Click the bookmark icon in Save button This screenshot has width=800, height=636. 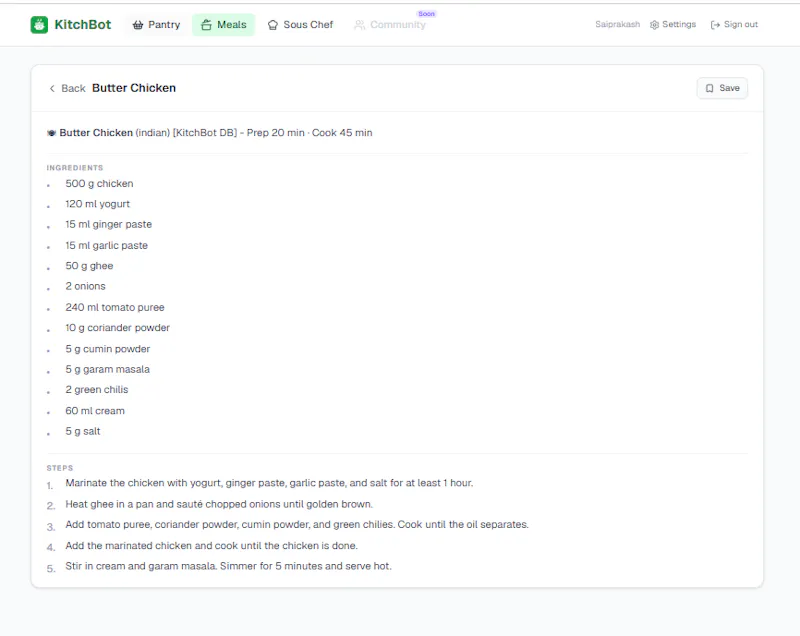[710, 88]
